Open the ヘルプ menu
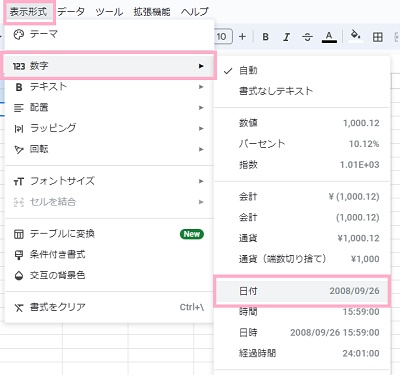The height and width of the screenshot is (376, 400). click(x=195, y=12)
